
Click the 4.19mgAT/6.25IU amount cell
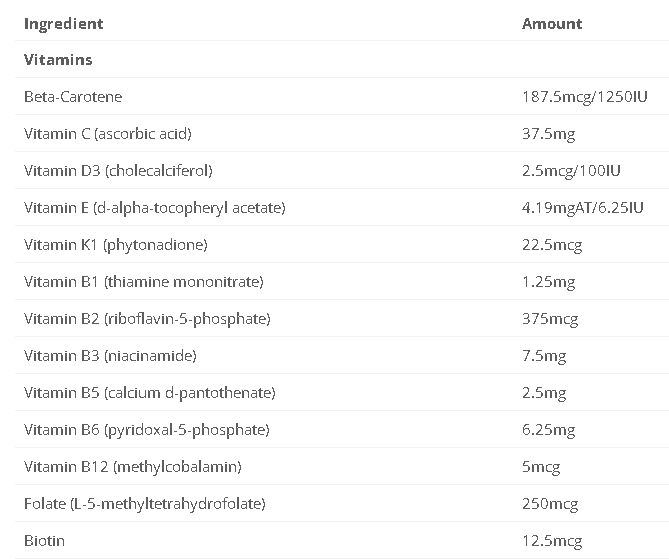582,208
